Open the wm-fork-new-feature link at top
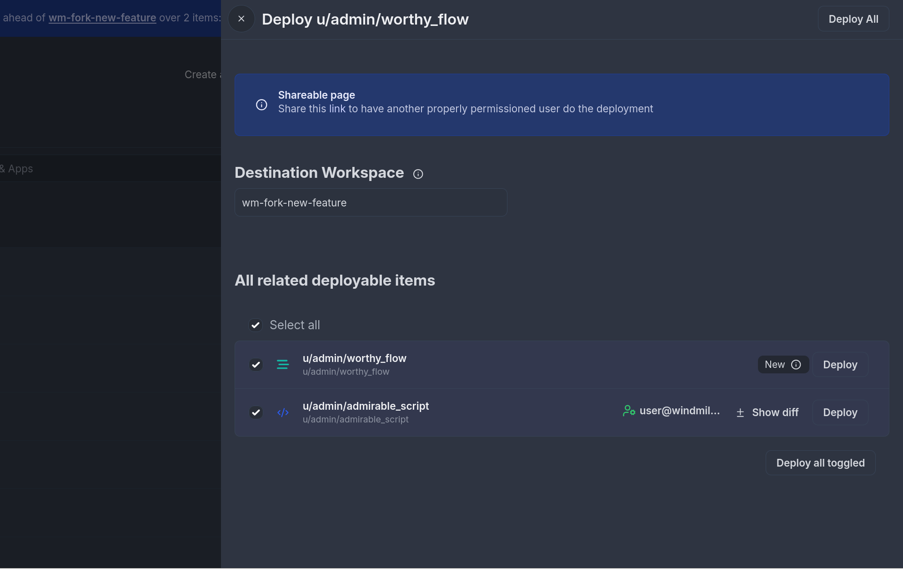The image size is (903, 588). [102, 18]
